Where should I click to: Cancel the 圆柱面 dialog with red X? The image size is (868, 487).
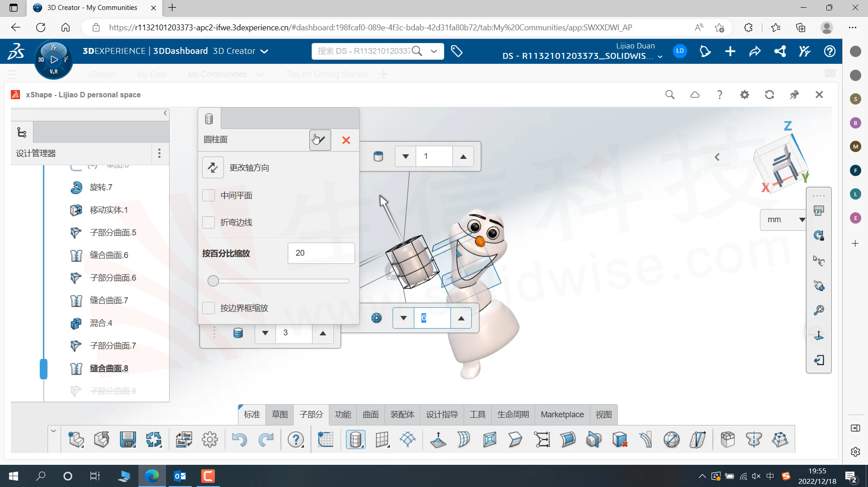(346, 140)
